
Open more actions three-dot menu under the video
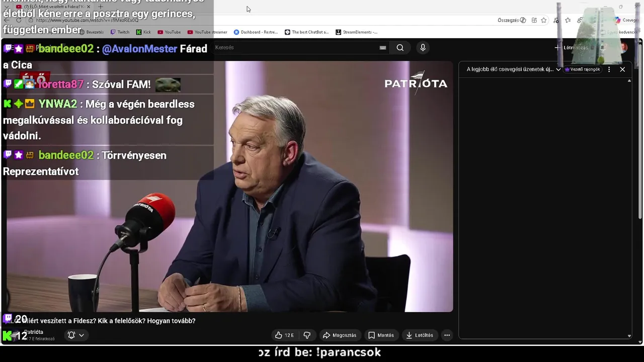click(447, 335)
